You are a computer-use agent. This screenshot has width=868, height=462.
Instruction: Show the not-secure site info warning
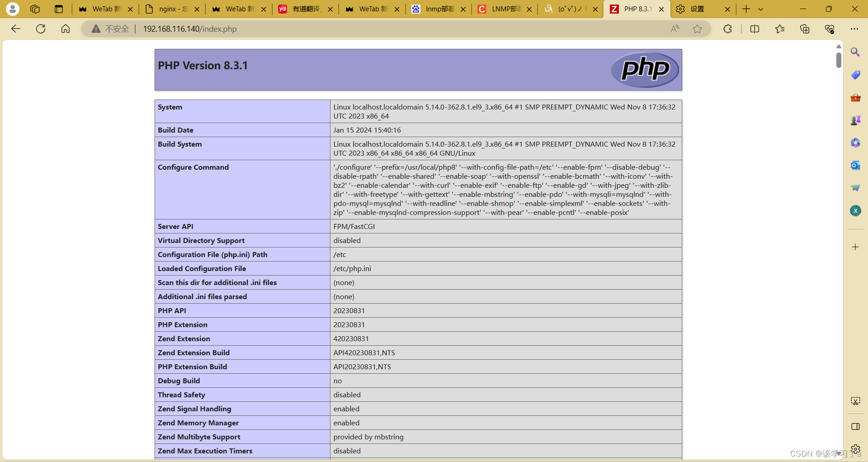(x=111, y=29)
